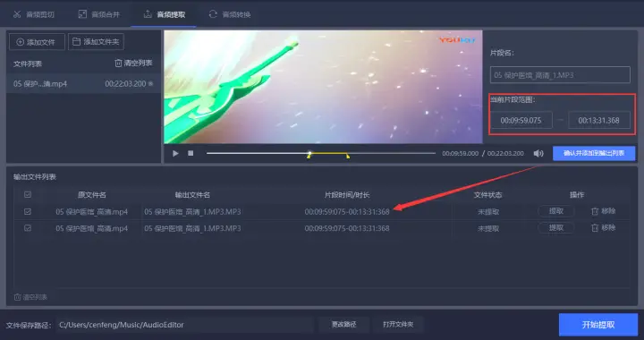644x340 pixels.
Task: Remove the second output row with 移除
Action: 604,227
